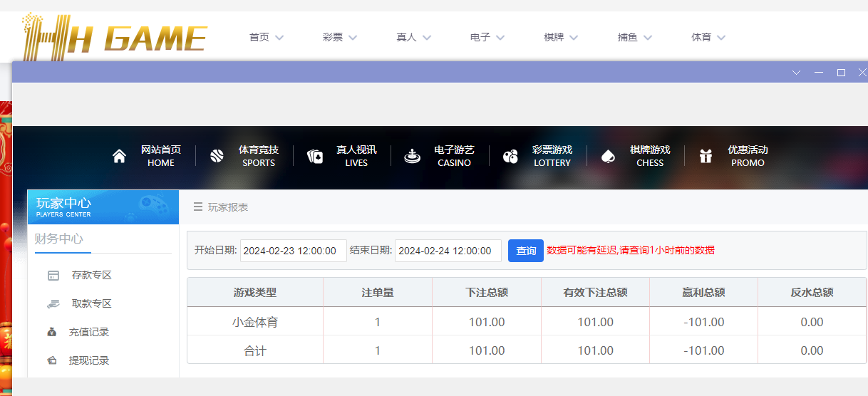Click the playing cards icon for 真人视讯

click(315, 157)
